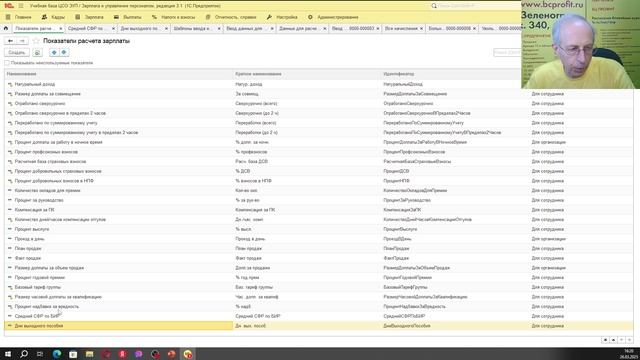This screenshot has height=360, width=640.
Task: Navigate back with the left arrow
Action: coord(10,41)
